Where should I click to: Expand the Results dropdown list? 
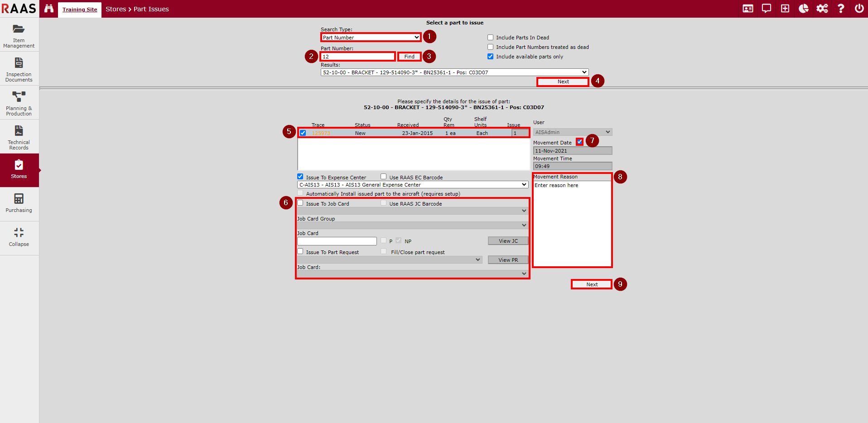454,72
